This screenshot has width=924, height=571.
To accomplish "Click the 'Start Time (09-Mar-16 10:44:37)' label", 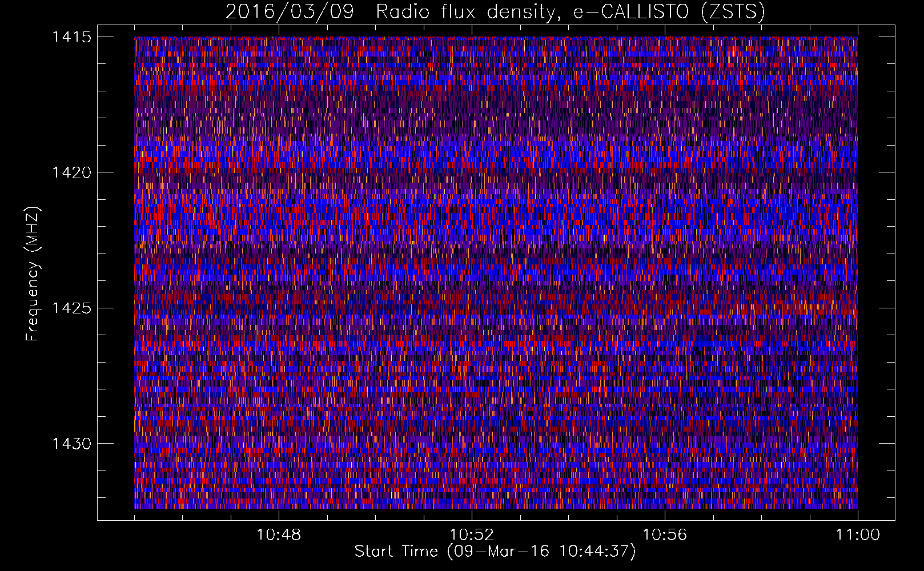I will (x=495, y=552).
